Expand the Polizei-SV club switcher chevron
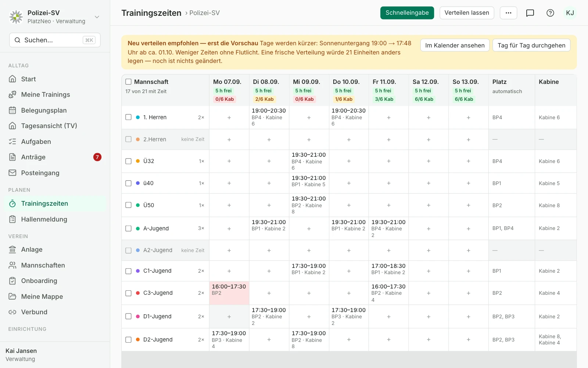The height and width of the screenshot is (368, 588). pyautogui.click(x=97, y=17)
